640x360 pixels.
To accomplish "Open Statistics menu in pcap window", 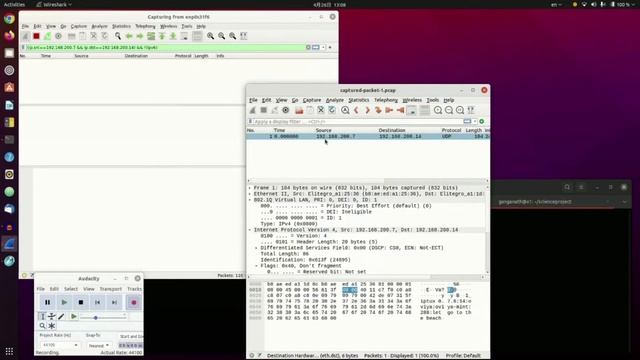I will click(x=358, y=100).
